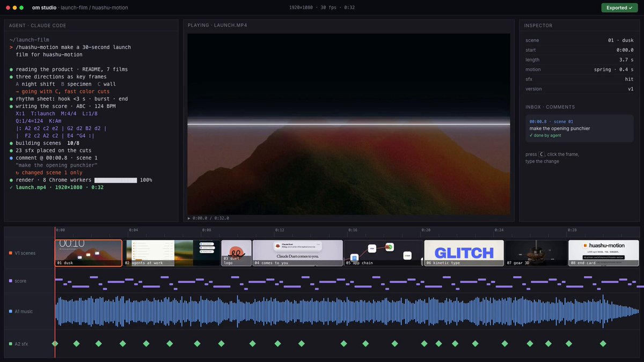Jump to the 0:16 mark on the ruler
644x362 pixels.
[353, 230]
